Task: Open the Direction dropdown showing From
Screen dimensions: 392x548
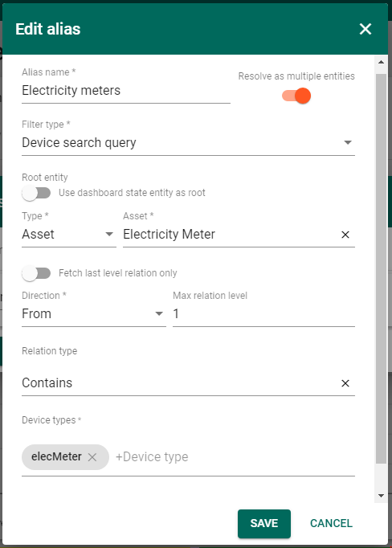Action: tap(94, 314)
